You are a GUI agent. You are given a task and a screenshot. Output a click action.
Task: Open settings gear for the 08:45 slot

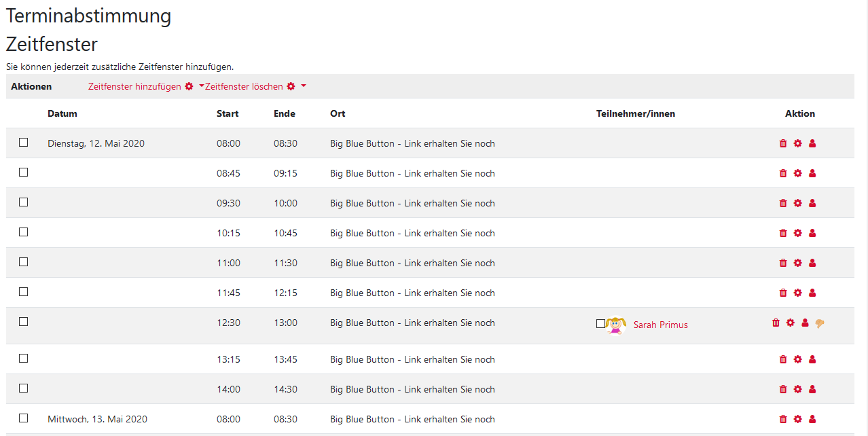click(x=798, y=173)
